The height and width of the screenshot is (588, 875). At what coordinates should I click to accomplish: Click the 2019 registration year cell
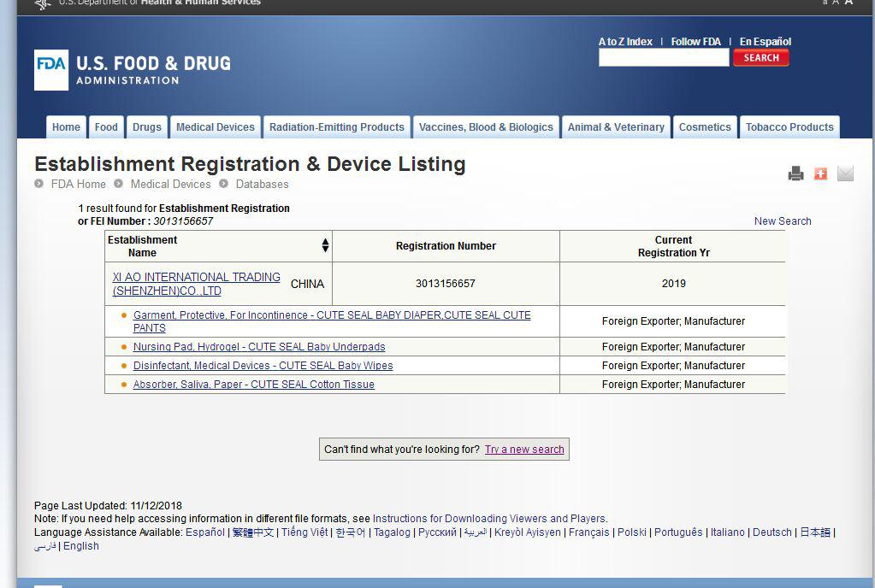pos(673,284)
